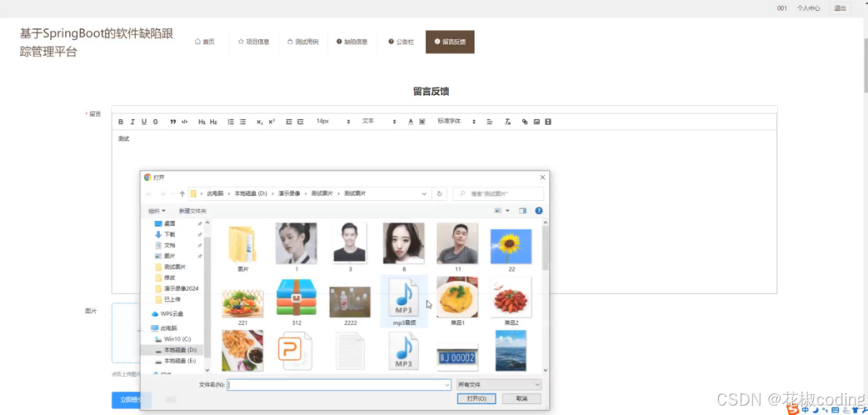Click 本地磁盘 (D:) in address breadcrumb
This screenshot has width=868, height=415.
pyautogui.click(x=251, y=194)
